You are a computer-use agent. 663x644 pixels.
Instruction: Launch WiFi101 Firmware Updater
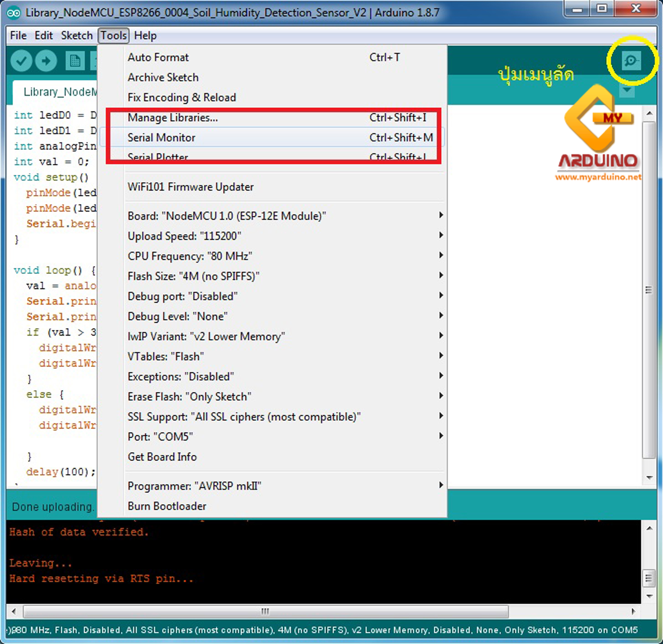(190, 187)
